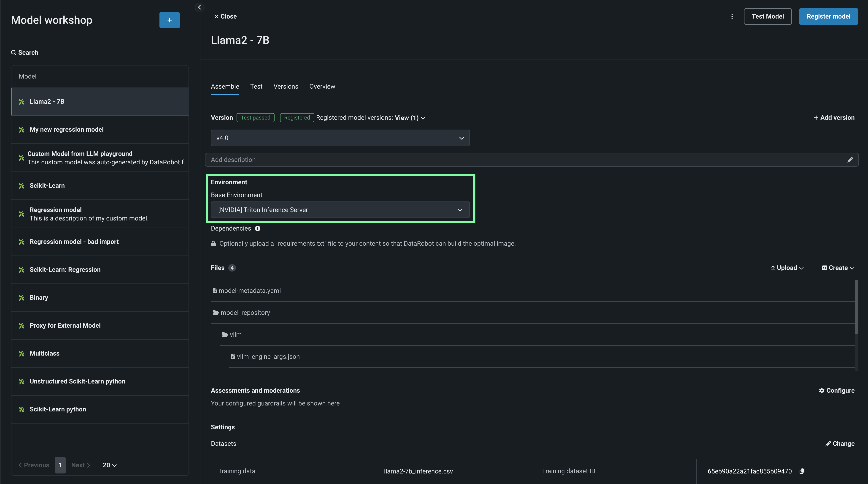Screen dimensions: 868x484
Task: Open the three-dot more options menu
Action: coord(732,16)
